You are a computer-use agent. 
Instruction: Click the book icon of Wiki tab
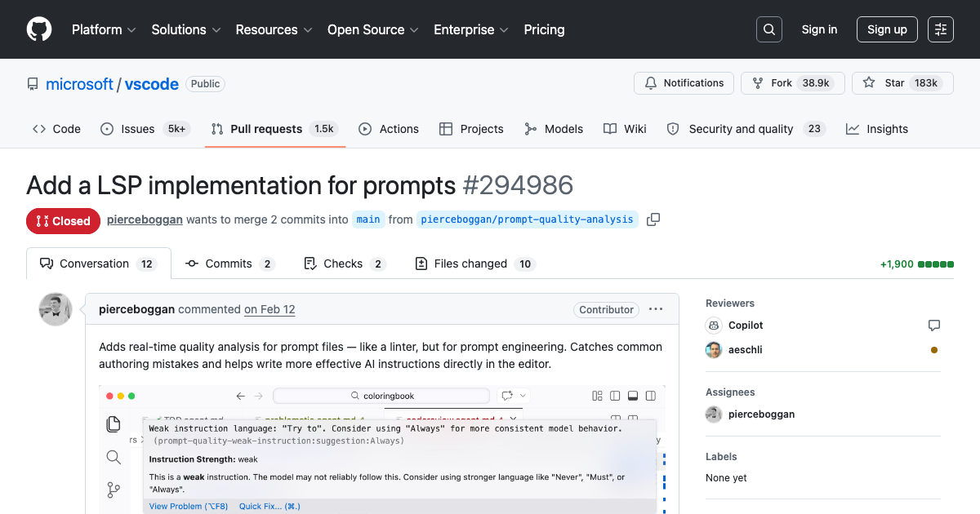[x=610, y=129]
